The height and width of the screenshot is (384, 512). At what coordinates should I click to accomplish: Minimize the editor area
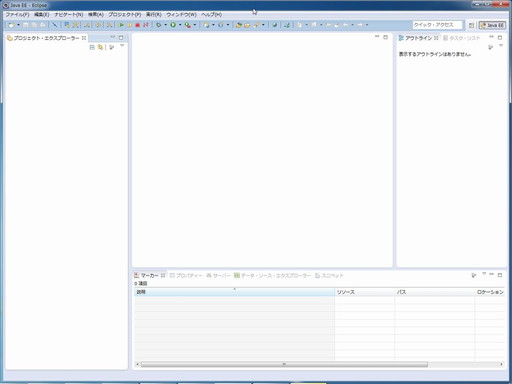pyautogui.click(x=377, y=37)
